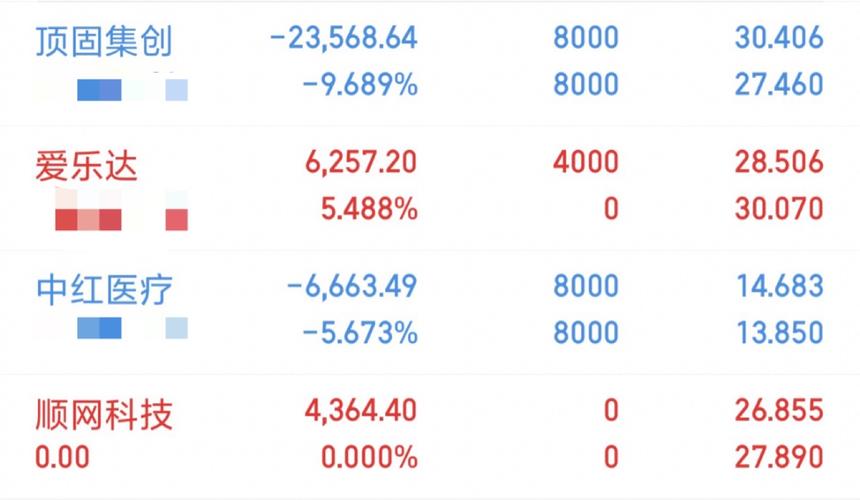The width and height of the screenshot is (860, 500).
Task: Select the 13.850 current price
Action: 778,332
